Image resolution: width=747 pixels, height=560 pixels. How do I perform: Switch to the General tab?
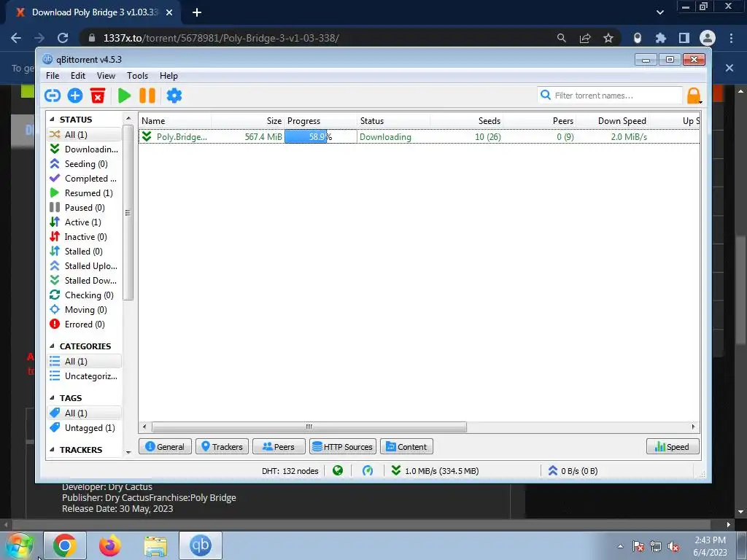(165, 447)
